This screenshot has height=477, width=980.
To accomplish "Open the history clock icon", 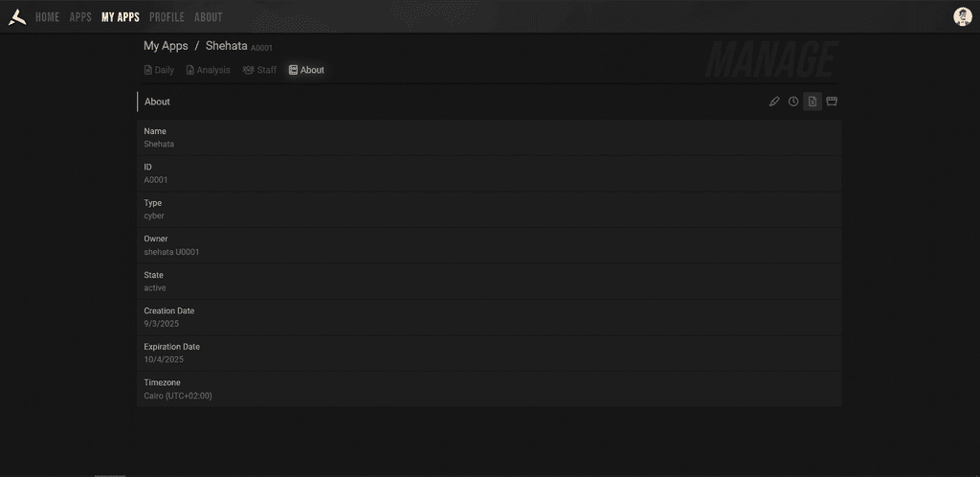I will [x=793, y=102].
